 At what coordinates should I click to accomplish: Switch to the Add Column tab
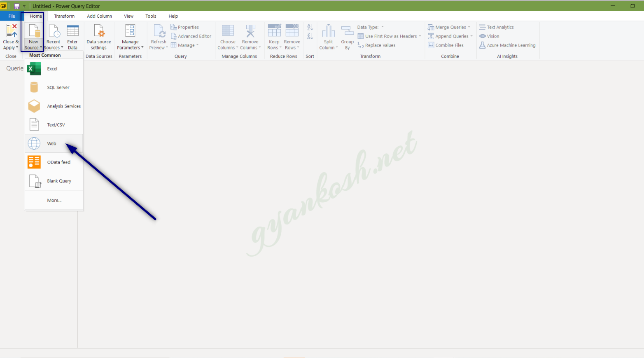pyautogui.click(x=99, y=16)
